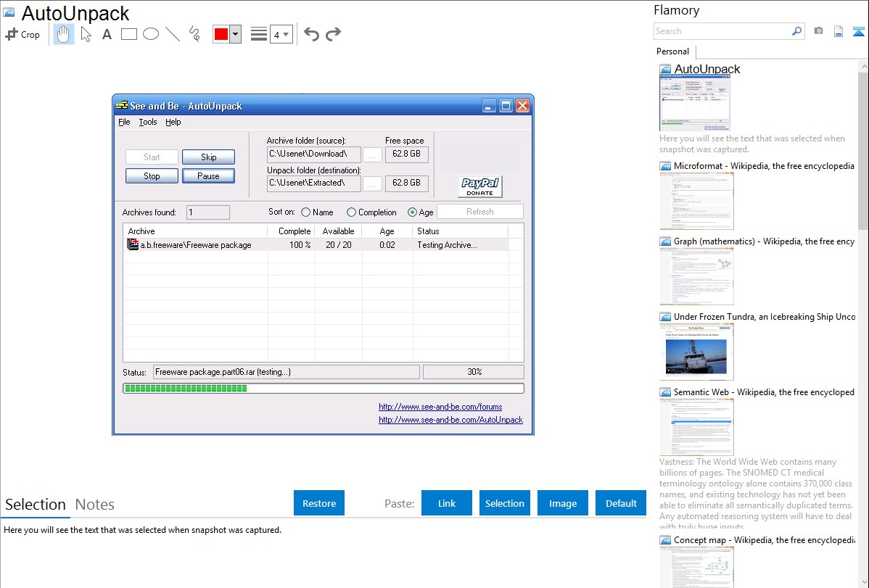Paste as Image
The width and height of the screenshot is (869, 588).
coord(562,503)
